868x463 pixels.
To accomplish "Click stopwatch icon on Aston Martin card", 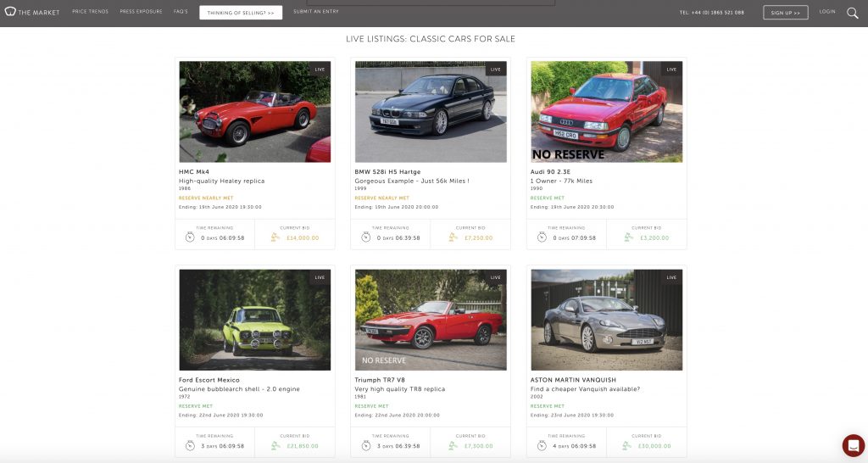I will pos(542,445).
